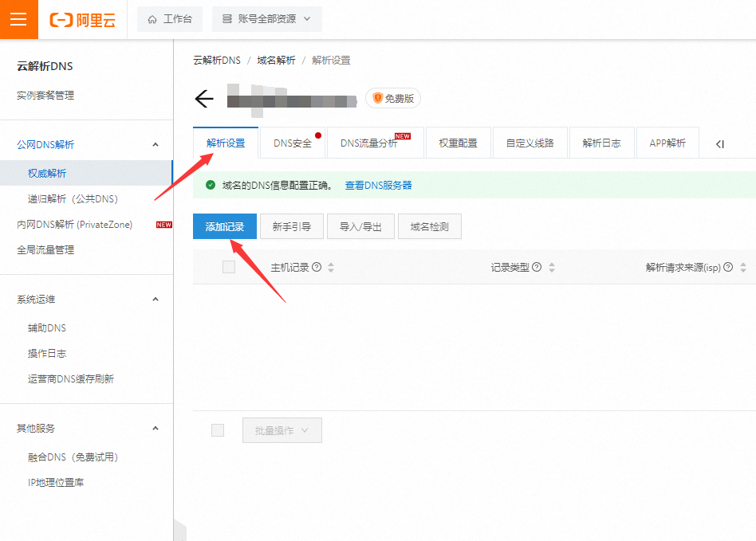This screenshot has width=756, height=541.
Task: Open 内网DNS解析 (PrivateZone)
Action: (75, 225)
